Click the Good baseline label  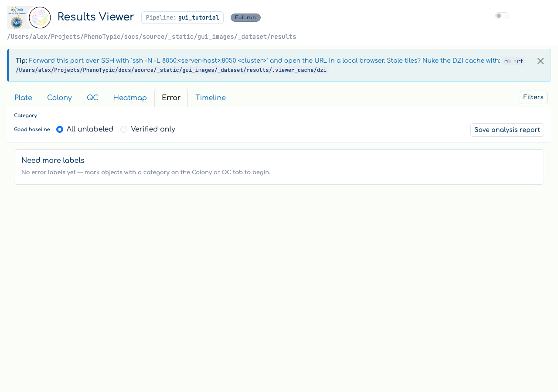pos(32,129)
